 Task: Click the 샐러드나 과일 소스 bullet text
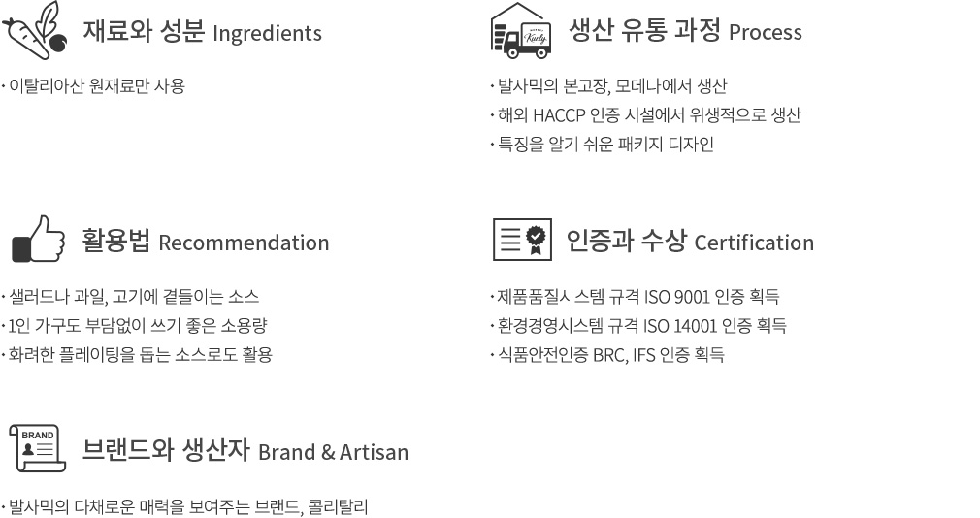coord(130,296)
